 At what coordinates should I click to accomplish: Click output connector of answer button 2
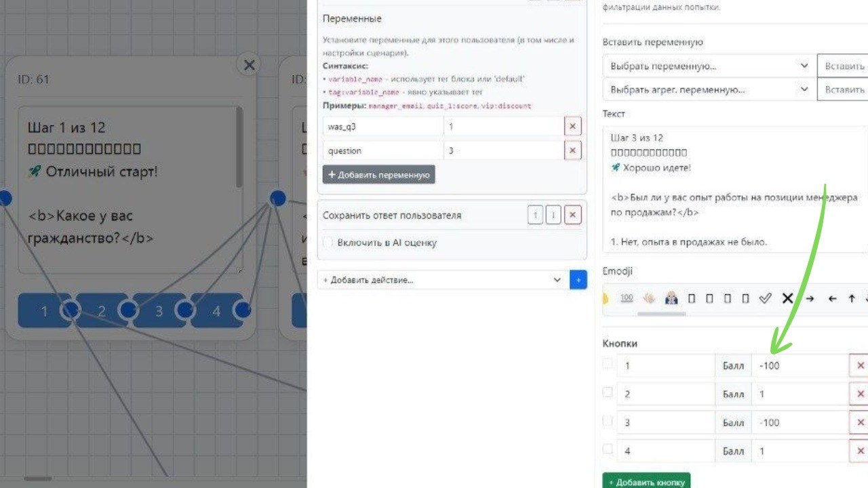click(x=128, y=310)
